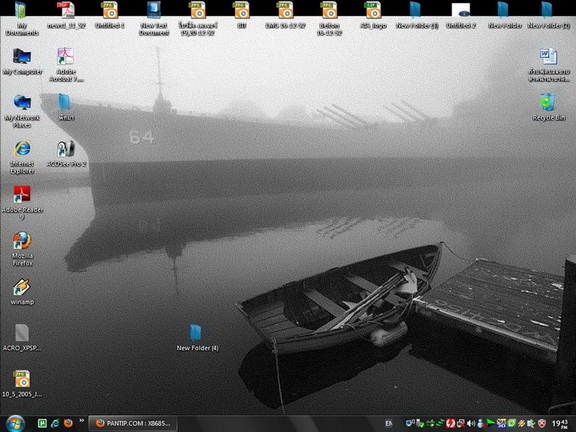Open the Windows Start orb

[15, 423]
